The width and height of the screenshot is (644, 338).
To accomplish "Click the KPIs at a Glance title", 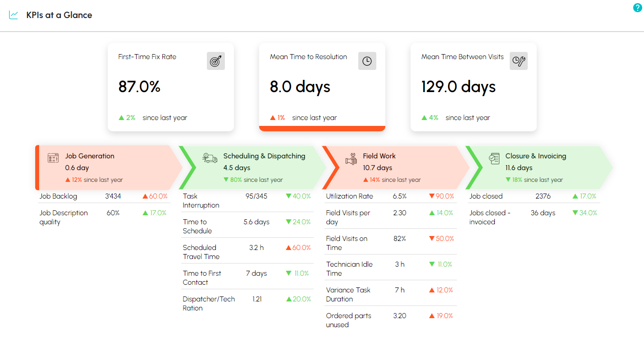I will (59, 15).
